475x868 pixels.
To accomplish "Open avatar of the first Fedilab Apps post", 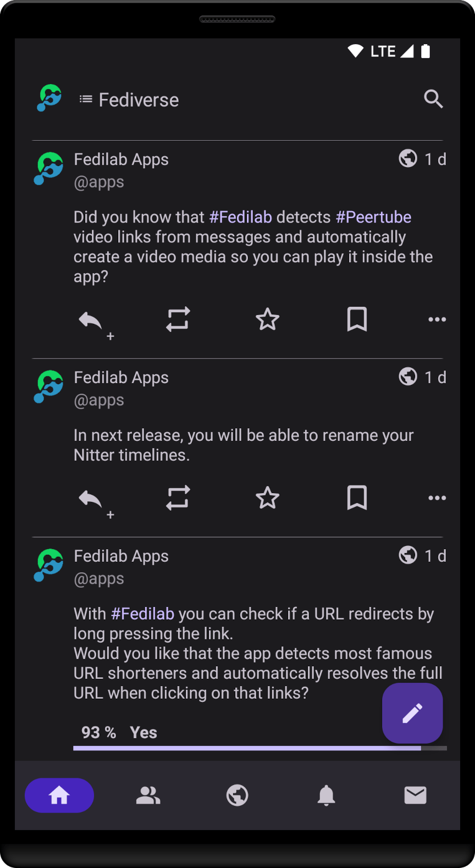I will coord(49,168).
